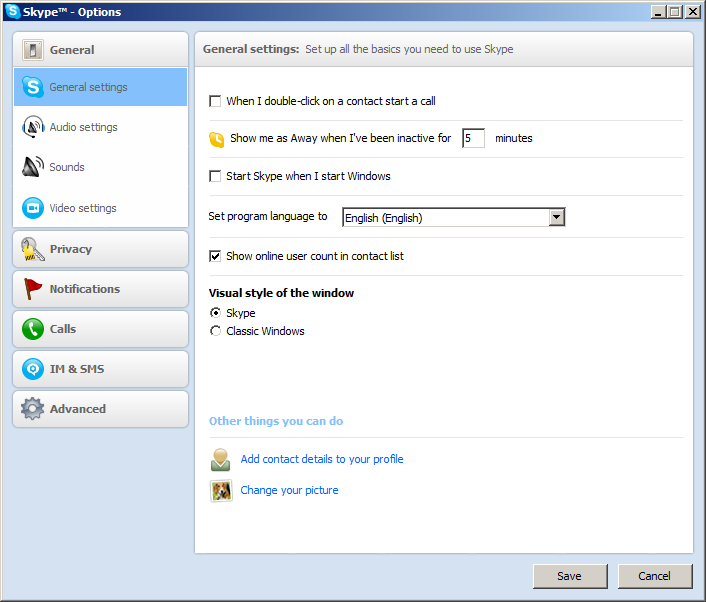706x602 pixels.
Task: Click the gear icon for Advanced
Action: (32, 409)
